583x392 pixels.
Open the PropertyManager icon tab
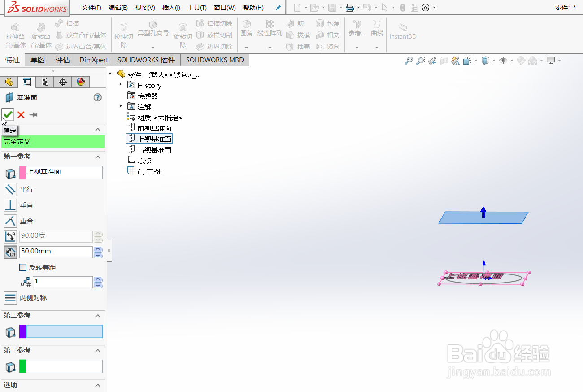(x=27, y=82)
